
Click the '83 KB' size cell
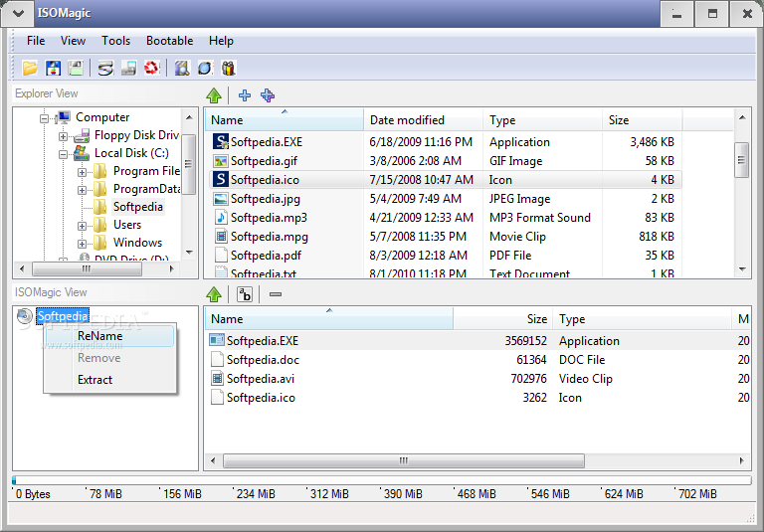click(x=660, y=218)
